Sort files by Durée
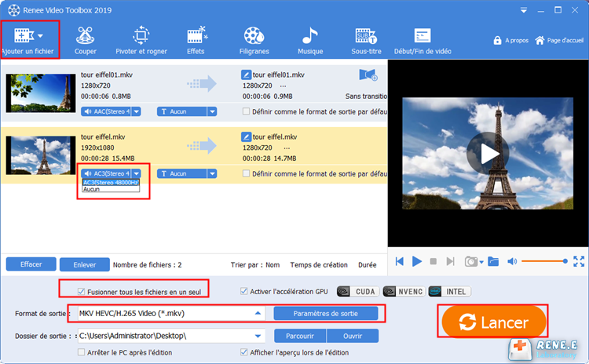589x364 pixels. (x=368, y=265)
